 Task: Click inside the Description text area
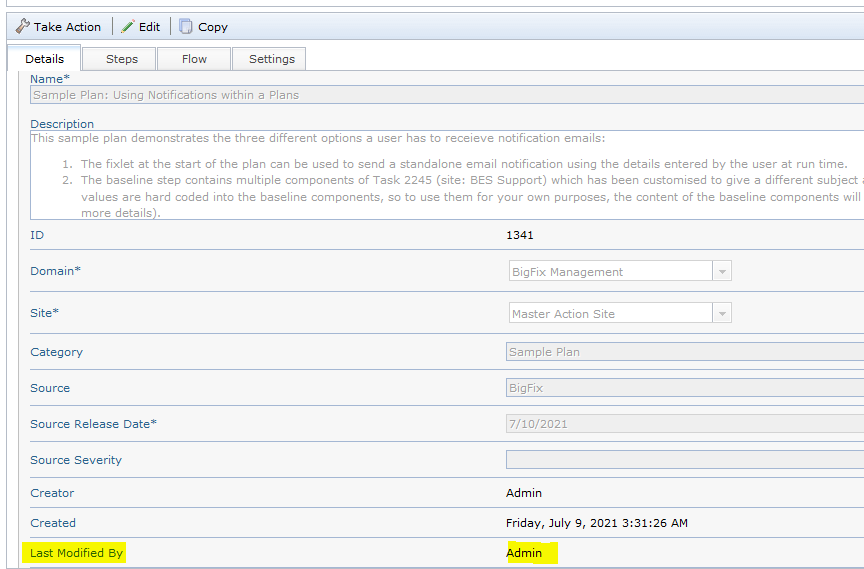click(x=440, y=175)
